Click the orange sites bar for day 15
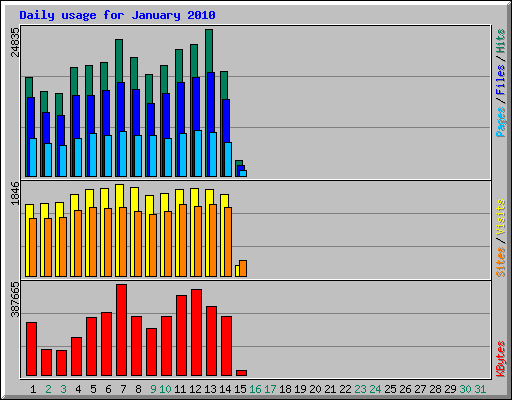The height and width of the screenshot is (400, 512). point(243,268)
